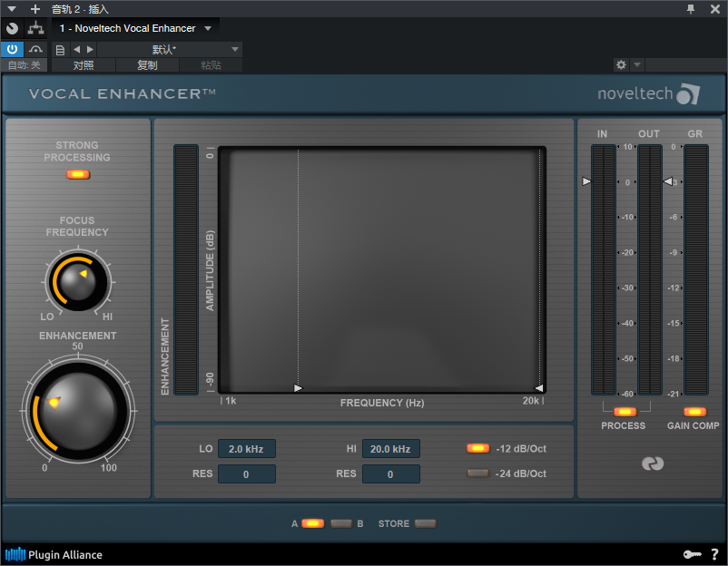Select the A preset bank LED
The height and width of the screenshot is (566, 728).
click(313, 523)
